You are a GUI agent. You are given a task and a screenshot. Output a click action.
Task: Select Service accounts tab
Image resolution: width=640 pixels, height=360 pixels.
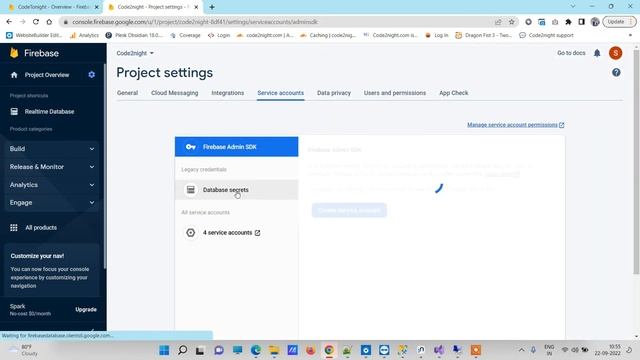(280, 93)
